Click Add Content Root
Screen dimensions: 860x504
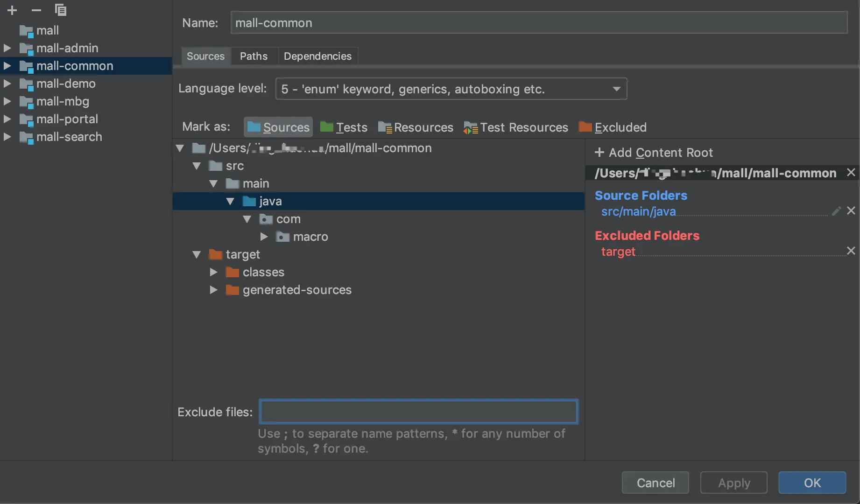click(x=654, y=153)
